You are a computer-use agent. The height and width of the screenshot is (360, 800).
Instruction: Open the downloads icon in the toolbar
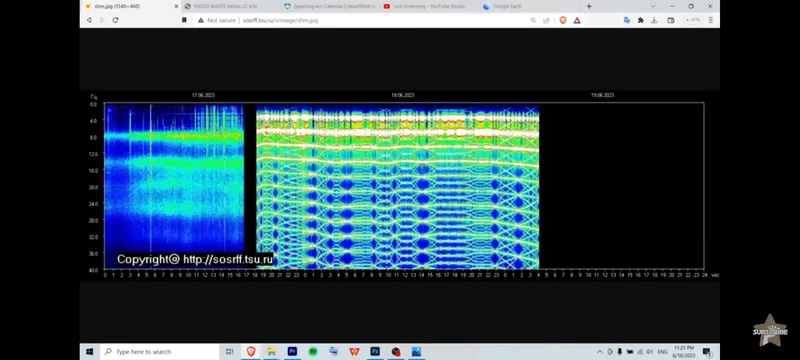[x=654, y=20]
